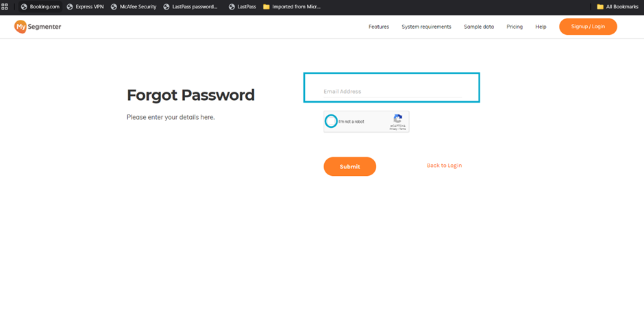Open the Express VPN bookmark
The image size is (644, 312).
[85, 7]
